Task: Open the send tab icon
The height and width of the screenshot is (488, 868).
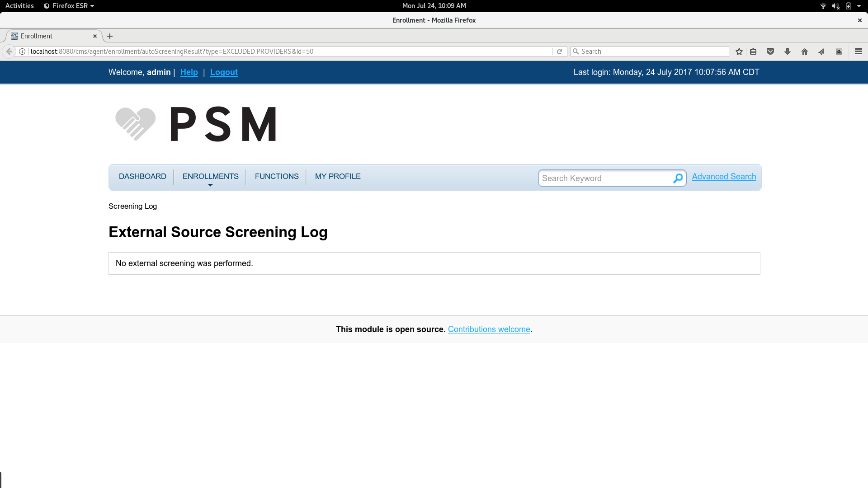Action: click(x=821, y=51)
